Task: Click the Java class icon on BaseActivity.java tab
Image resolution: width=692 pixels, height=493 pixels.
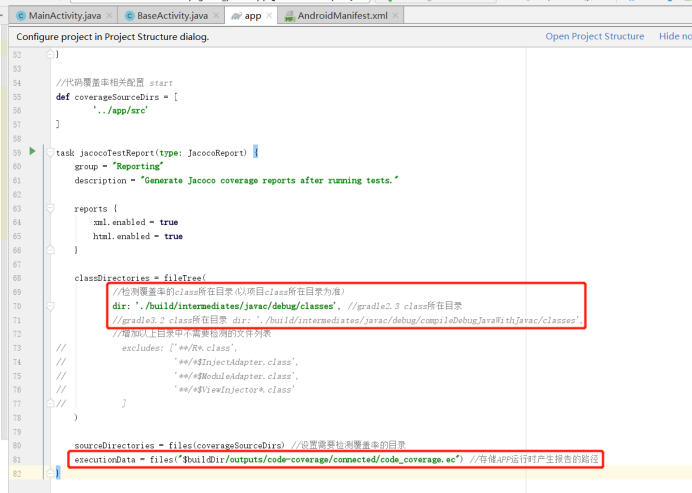Action: click(x=129, y=16)
